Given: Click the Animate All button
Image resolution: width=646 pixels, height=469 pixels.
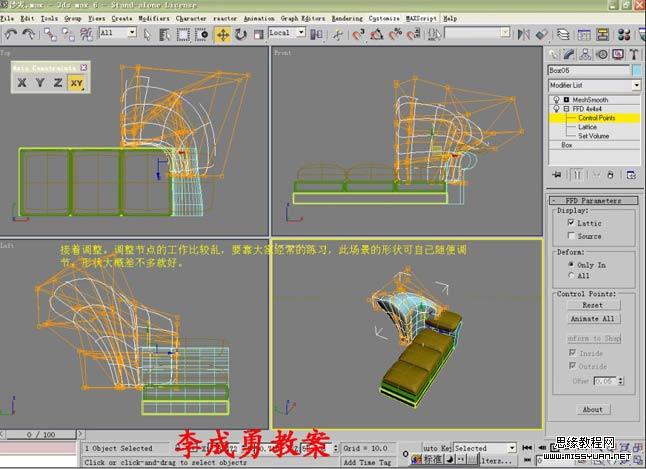Looking at the screenshot, I should [593, 319].
